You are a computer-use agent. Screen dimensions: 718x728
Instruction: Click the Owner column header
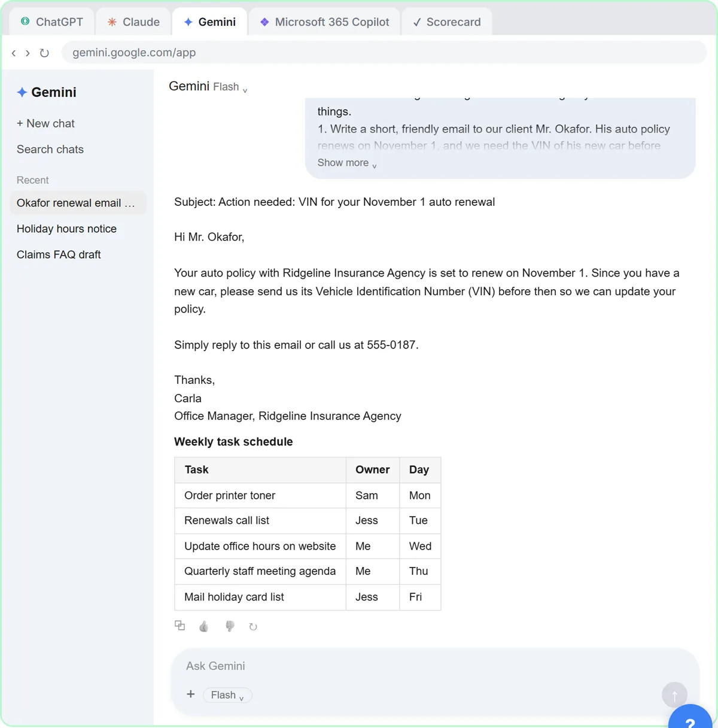372,470
